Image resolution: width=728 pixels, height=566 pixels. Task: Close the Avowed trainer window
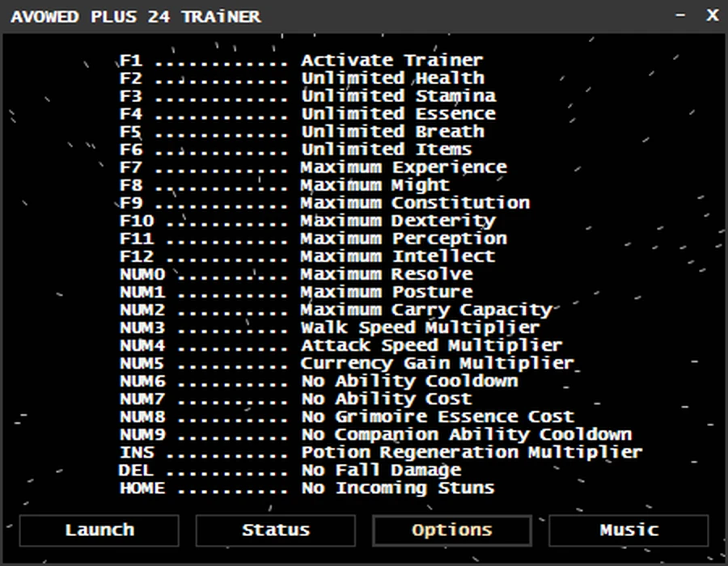pos(713,16)
